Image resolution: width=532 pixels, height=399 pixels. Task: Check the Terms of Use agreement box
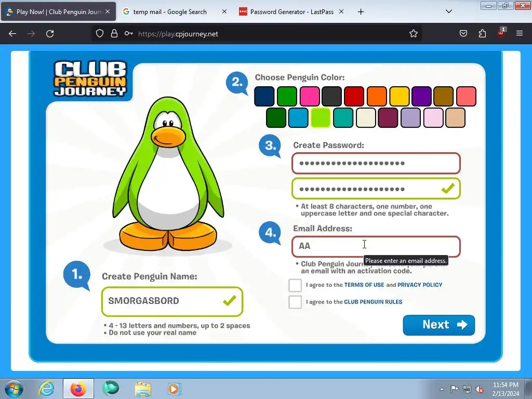(x=295, y=285)
